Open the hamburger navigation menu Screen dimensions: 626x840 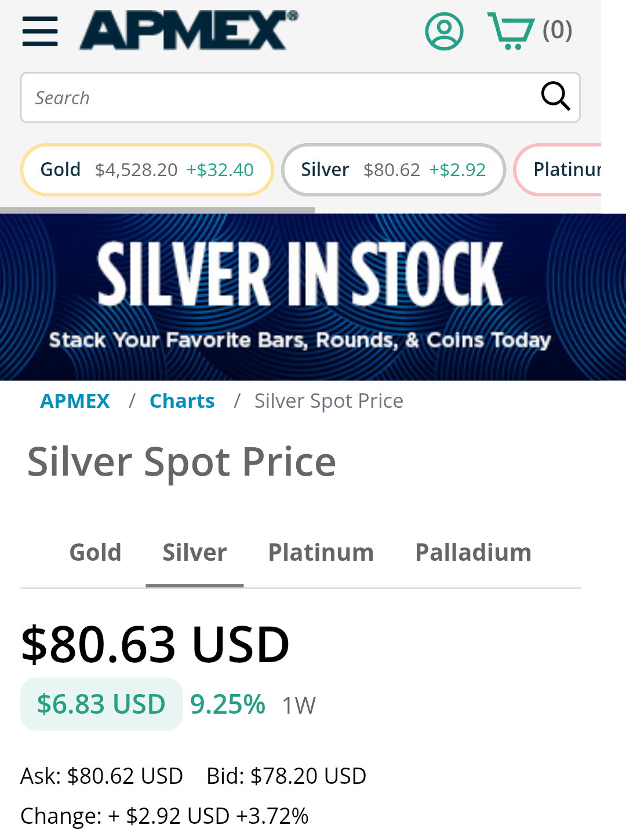tap(40, 31)
